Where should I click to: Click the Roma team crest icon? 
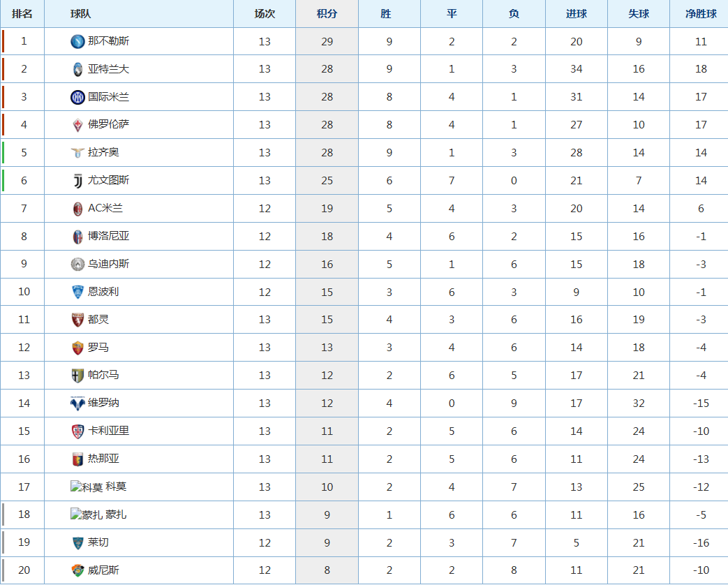77,348
